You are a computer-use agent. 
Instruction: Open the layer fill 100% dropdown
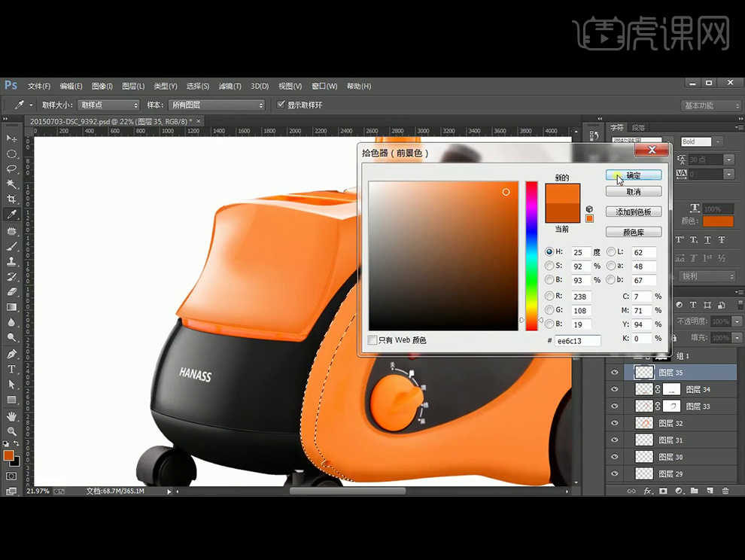click(737, 338)
